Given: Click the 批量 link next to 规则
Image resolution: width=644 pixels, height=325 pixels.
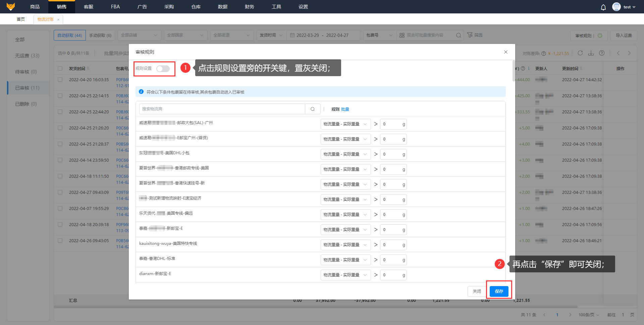Looking at the screenshot, I should [345, 109].
